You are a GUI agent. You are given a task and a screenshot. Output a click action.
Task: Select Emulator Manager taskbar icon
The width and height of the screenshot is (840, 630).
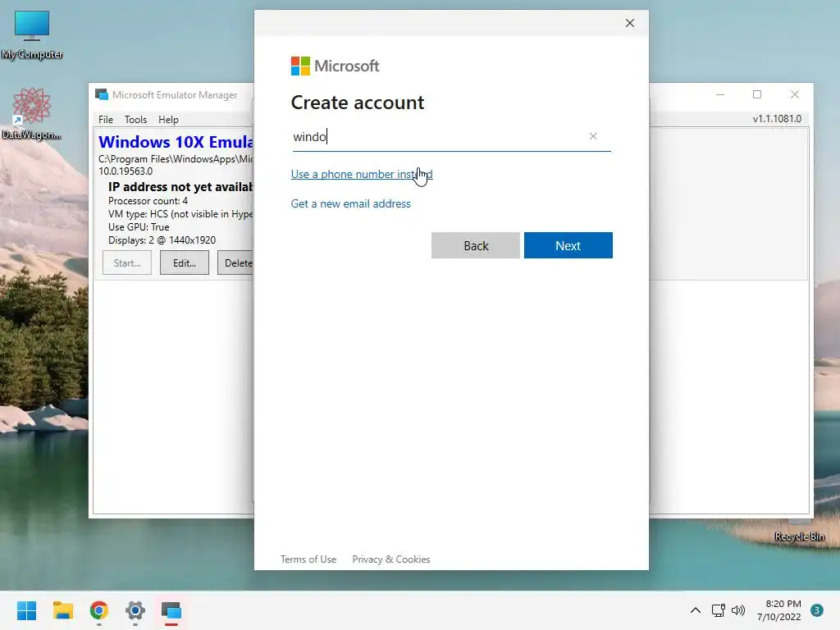click(x=171, y=610)
